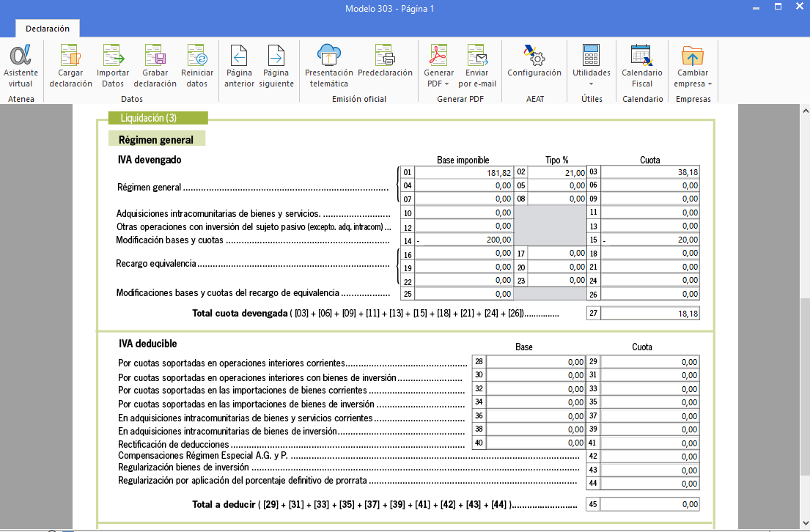The image size is (810, 532).
Task: Click recargo cuota field 21
Action: 650,267
